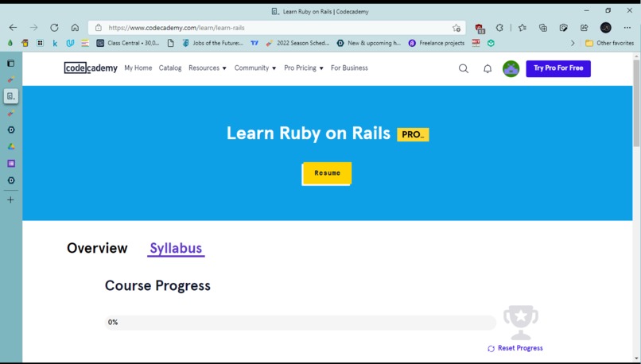Go to Codecademy home via the logo
This screenshot has height=364, width=641.
point(91,68)
